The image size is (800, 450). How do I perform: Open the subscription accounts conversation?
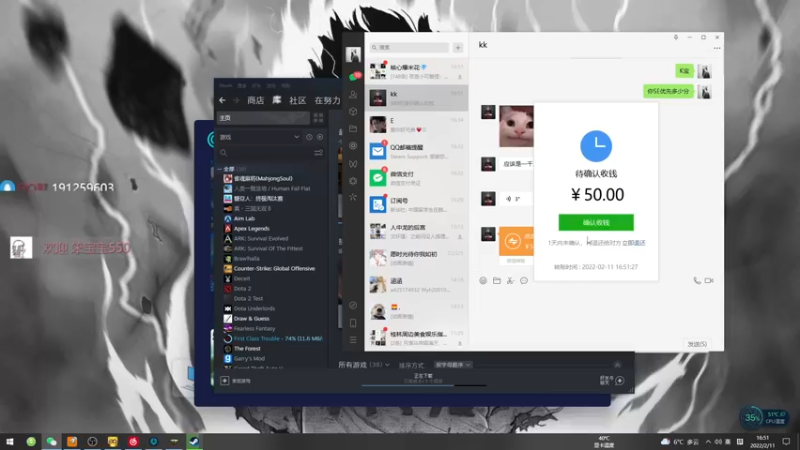click(416, 205)
